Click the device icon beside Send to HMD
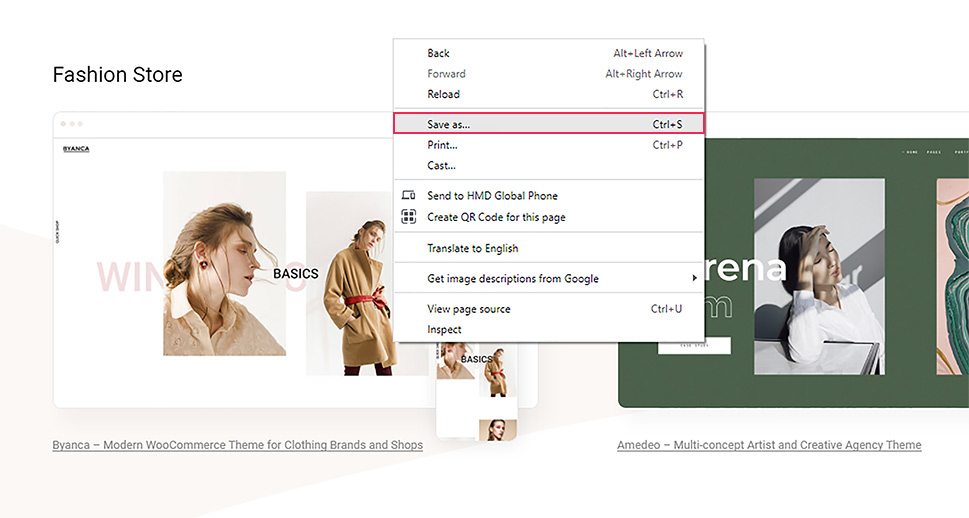This screenshot has width=969, height=518. tap(408, 195)
